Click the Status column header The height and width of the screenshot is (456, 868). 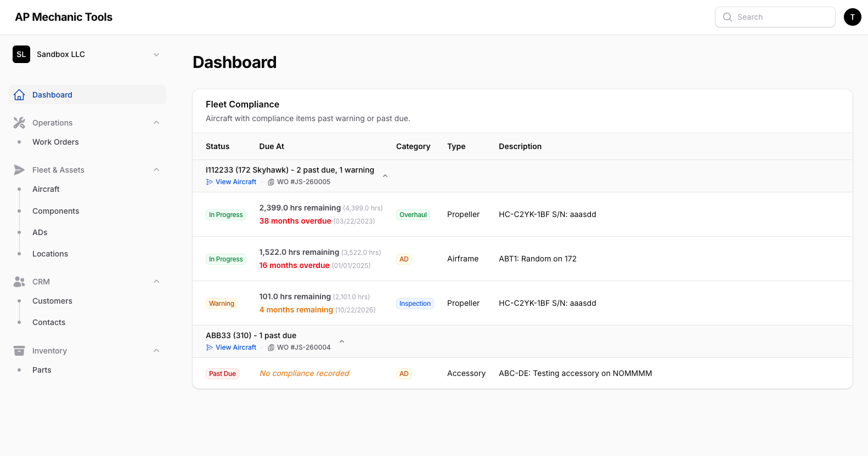[218, 146]
